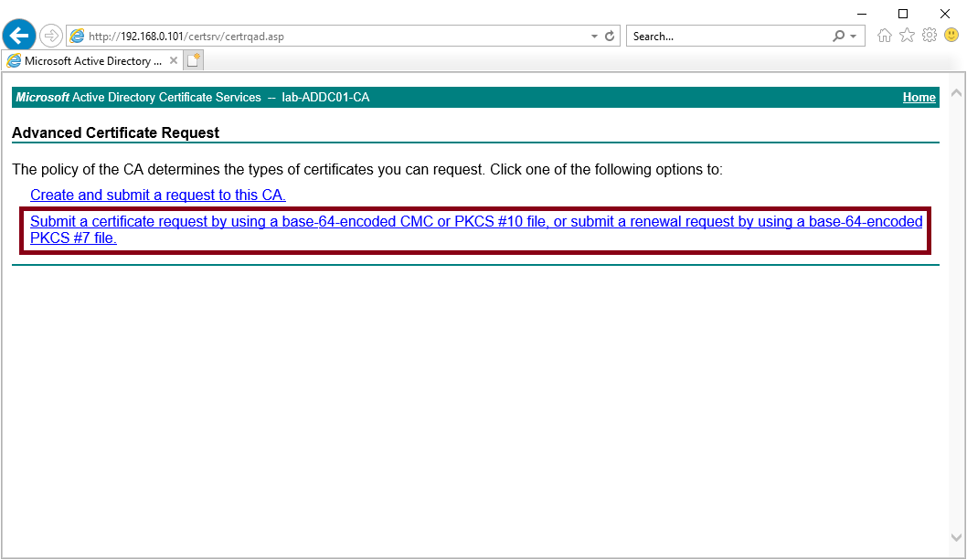Image resolution: width=967 pixels, height=560 pixels.
Task: Click the Home link in the banner
Action: pyautogui.click(x=919, y=98)
